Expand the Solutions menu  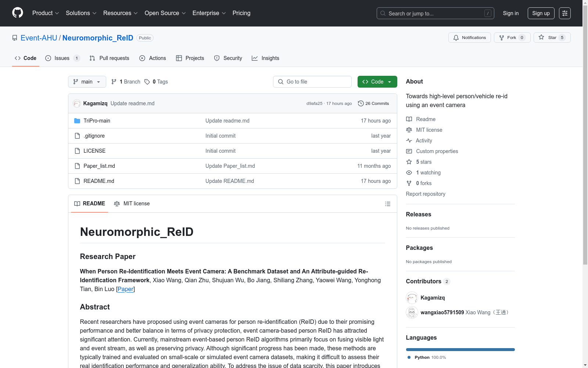tap(81, 13)
